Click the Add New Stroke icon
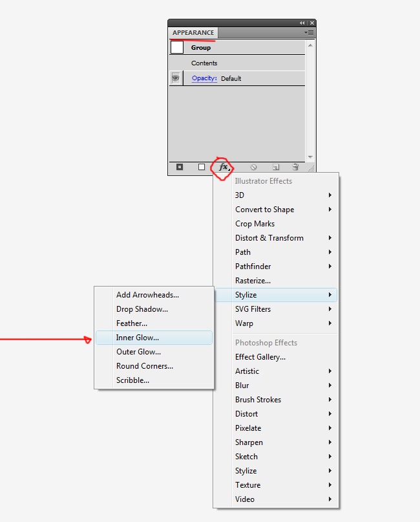This screenshot has width=420, height=522. [x=180, y=167]
